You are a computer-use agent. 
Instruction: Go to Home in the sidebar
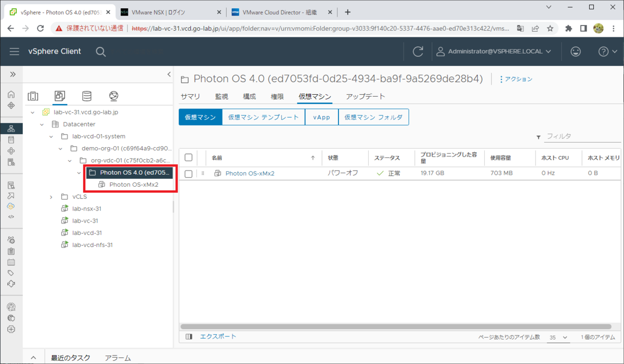[x=11, y=95]
